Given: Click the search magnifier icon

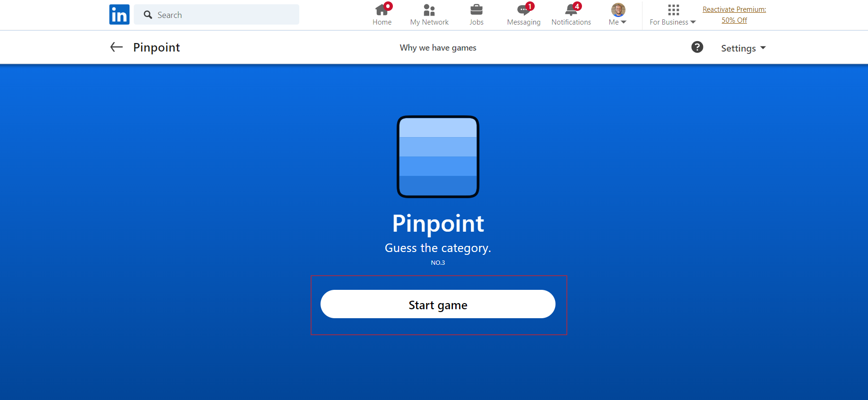Looking at the screenshot, I should click(148, 15).
